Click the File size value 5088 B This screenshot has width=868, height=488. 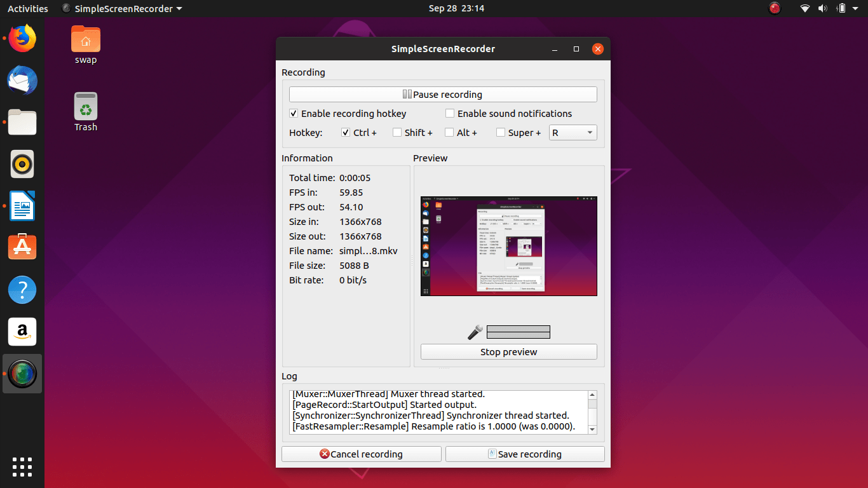click(355, 266)
